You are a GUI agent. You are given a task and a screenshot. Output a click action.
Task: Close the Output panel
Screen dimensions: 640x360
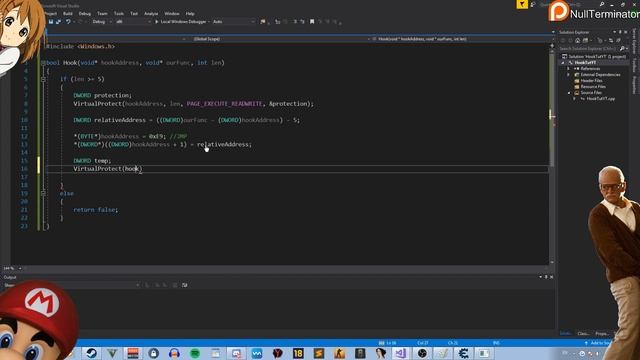pos(551,277)
